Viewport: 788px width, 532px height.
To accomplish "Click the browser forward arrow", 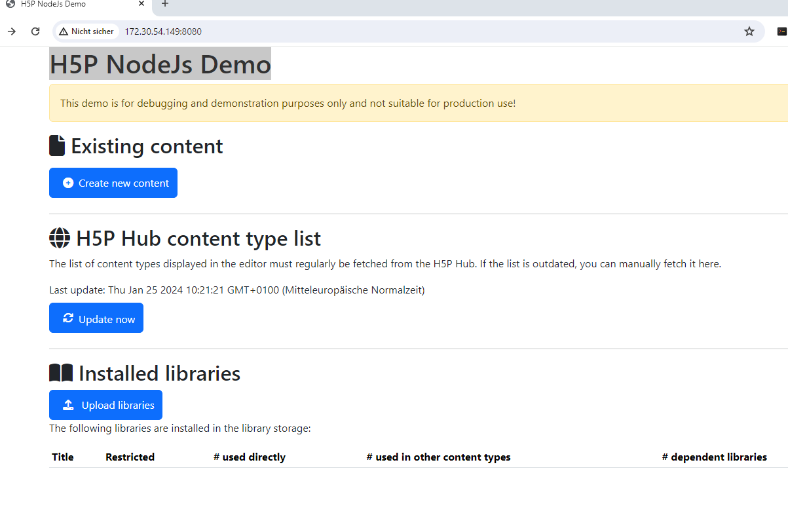I will [x=11, y=31].
